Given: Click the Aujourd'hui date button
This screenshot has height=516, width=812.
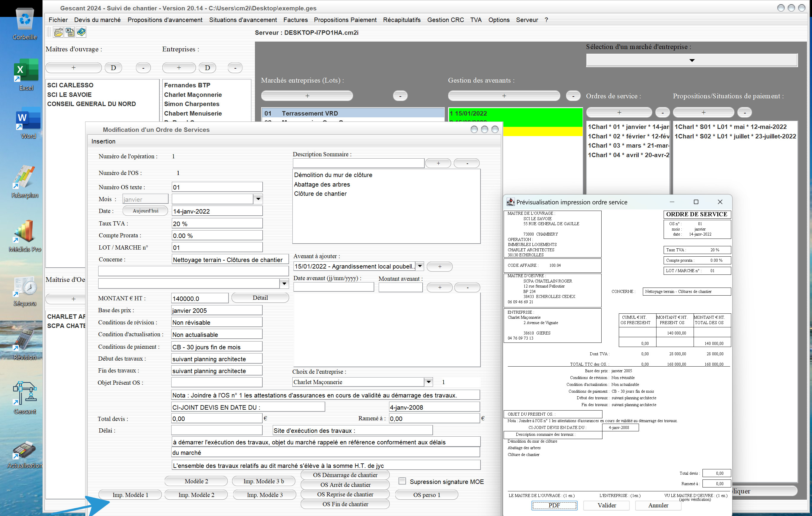Looking at the screenshot, I should point(145,211).
